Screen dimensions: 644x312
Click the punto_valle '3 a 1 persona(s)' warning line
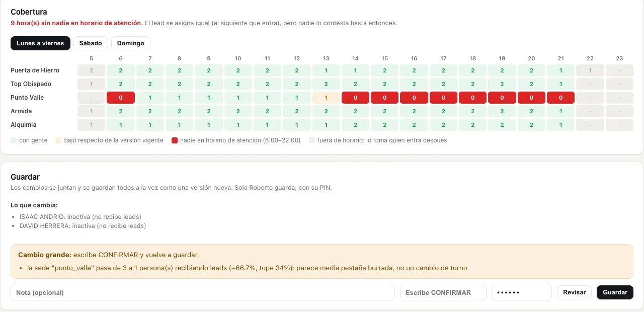point(247,268)
